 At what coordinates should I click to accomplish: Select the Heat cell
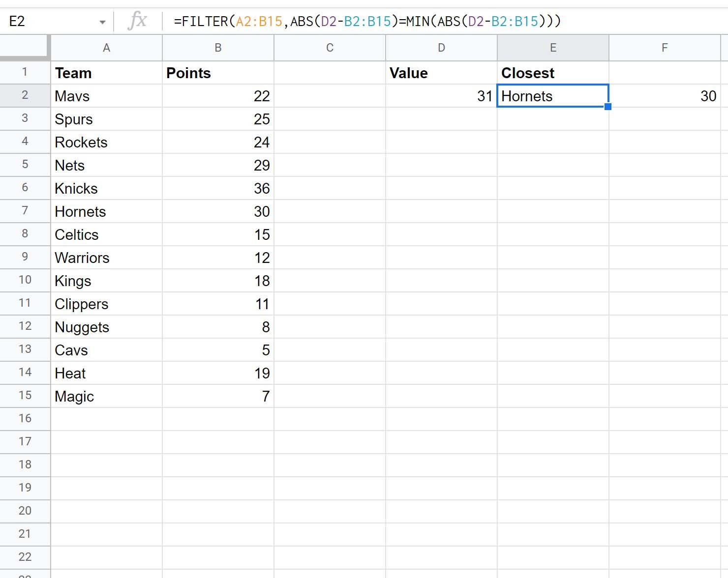106,373
